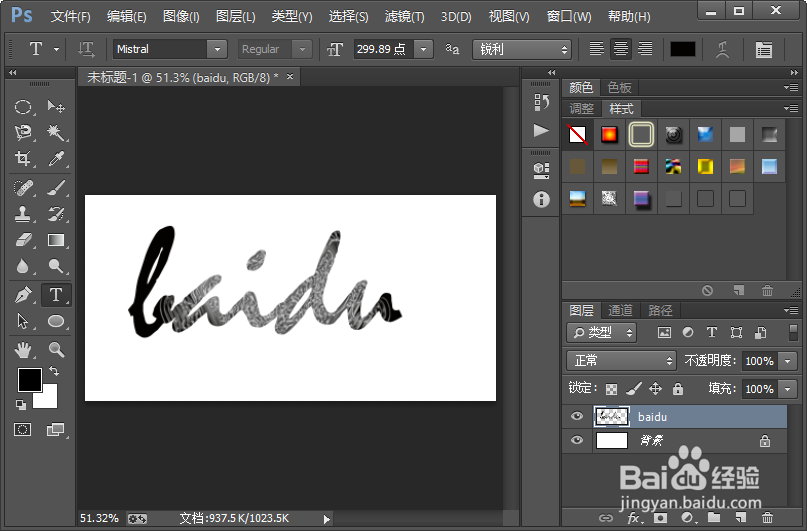This screenshot has height=531, width=807.
Task: Toggle lock transparent pixels
Action: (611, 389)
